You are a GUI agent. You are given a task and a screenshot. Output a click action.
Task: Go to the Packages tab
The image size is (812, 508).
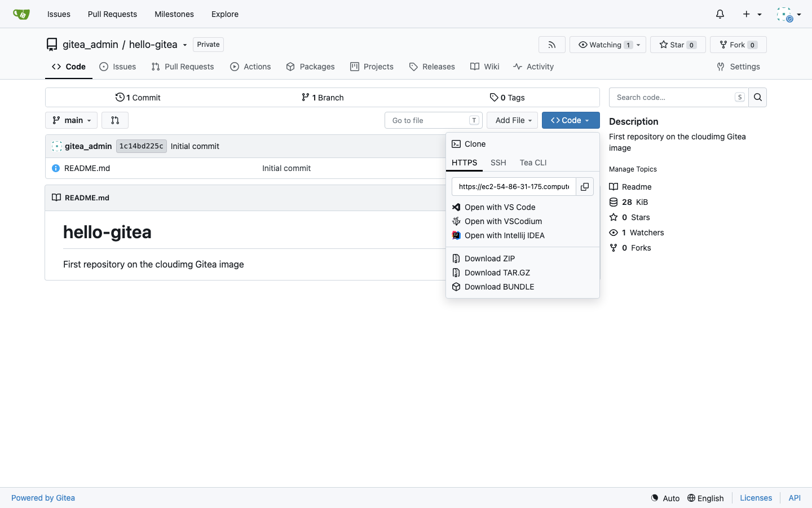[x=310, y=67]
